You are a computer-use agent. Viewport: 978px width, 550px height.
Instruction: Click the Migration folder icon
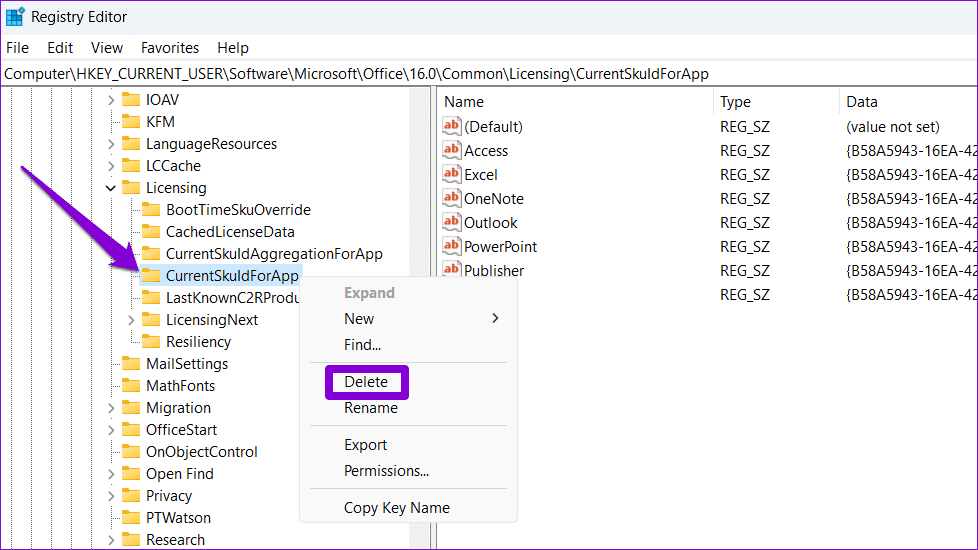pos(131,408)
